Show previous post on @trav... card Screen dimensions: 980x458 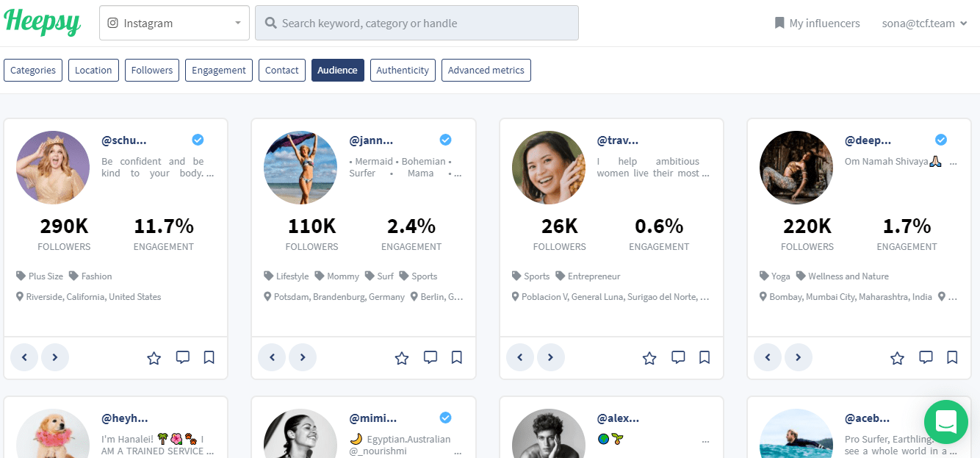tap(520, 357)
